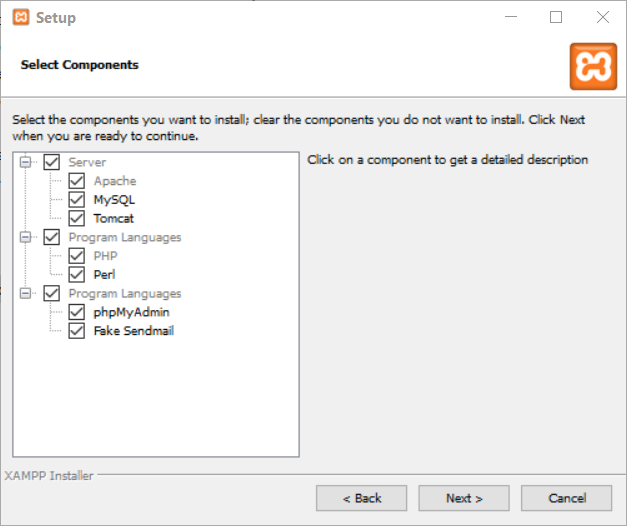Disable the Fake Sendmail component
The image size is (627, 526).
[76, 331]
